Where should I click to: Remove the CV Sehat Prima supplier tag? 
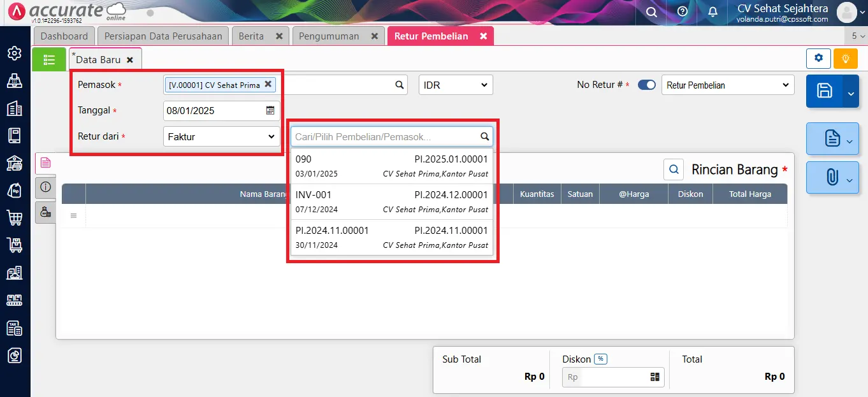coord(268,84)
